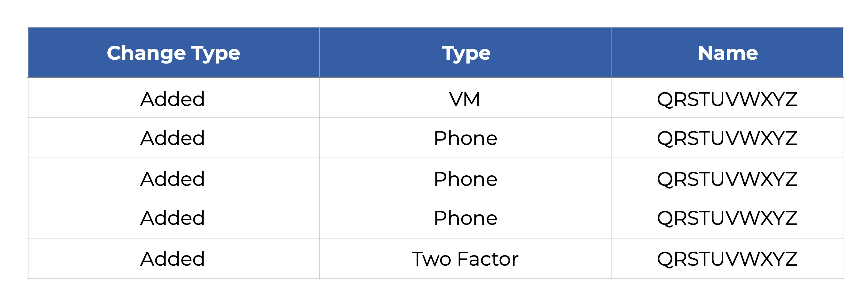Select QRSTUVWXYZ in the first Phone row
Screen dimensions: 868x304
pyautogui.click(x=727, y=138)
